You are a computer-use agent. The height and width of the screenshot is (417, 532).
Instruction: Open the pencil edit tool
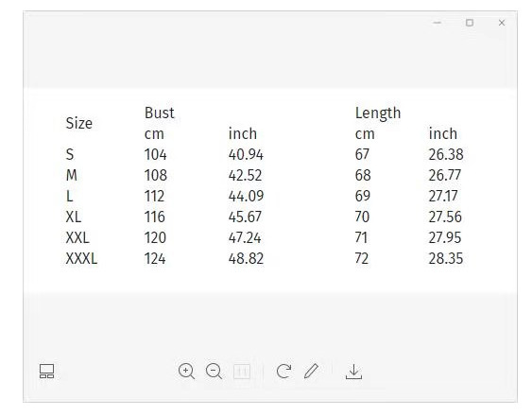311,371
